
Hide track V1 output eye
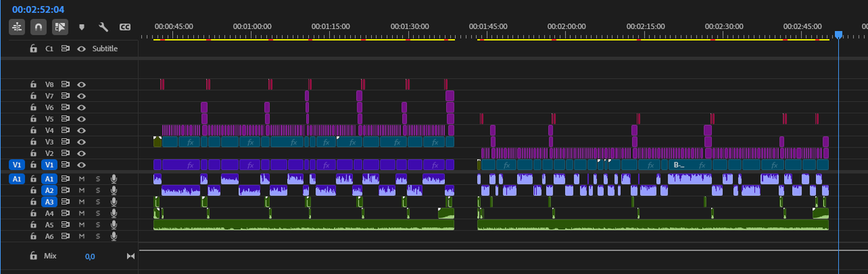(x=82, y=165)
